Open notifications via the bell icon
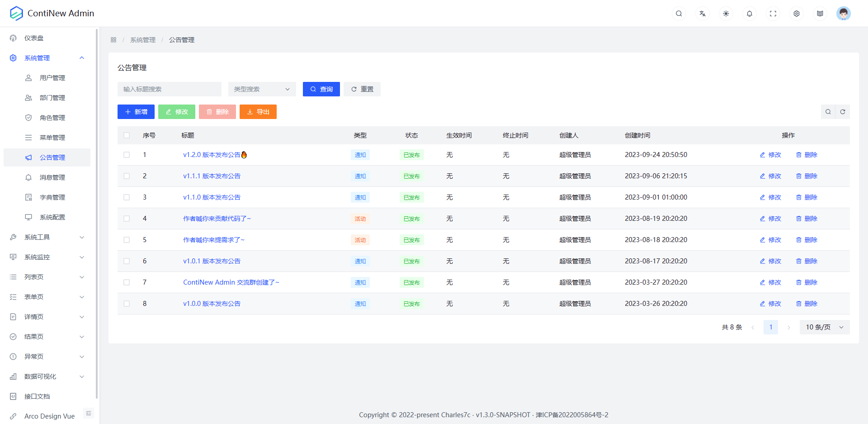Image resolution: width=868 pixels, height=424 pixels. [749, 14]
